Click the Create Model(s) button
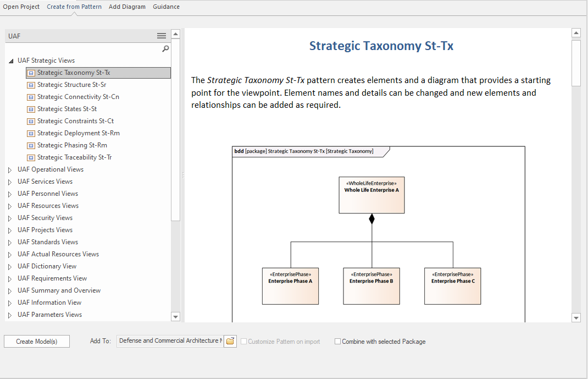This screenshot has width=588, height=379. coord(37,342)
